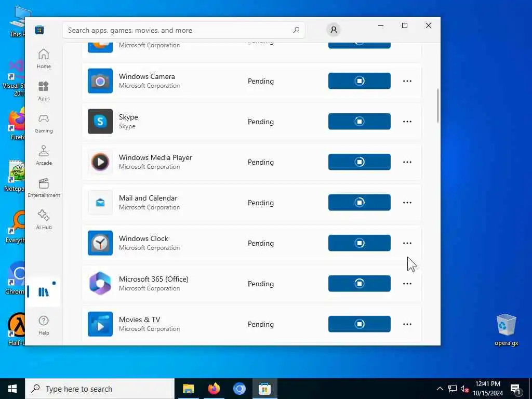Open the notification center icon
The height and width of the screenshot is (399, 532).
pos(515,389)
